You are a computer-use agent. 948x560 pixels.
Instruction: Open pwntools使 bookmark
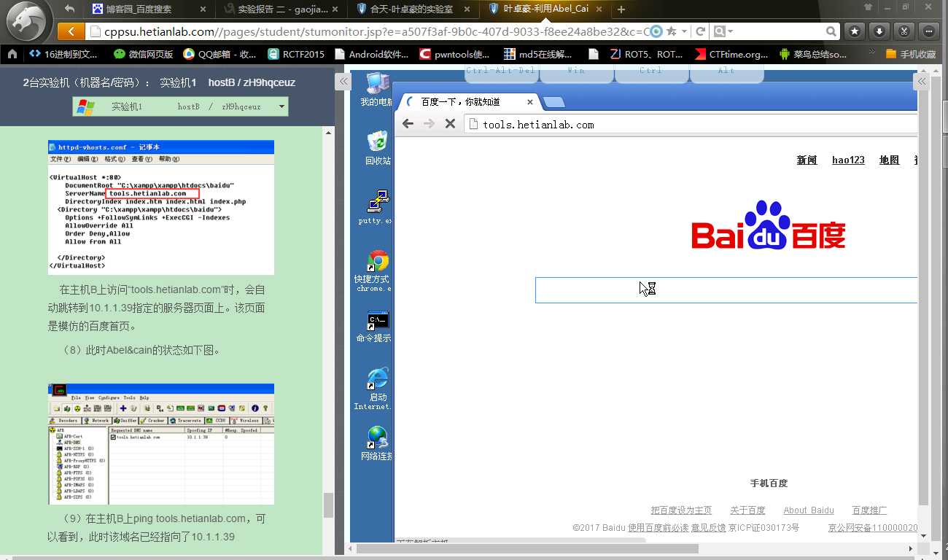454,54
